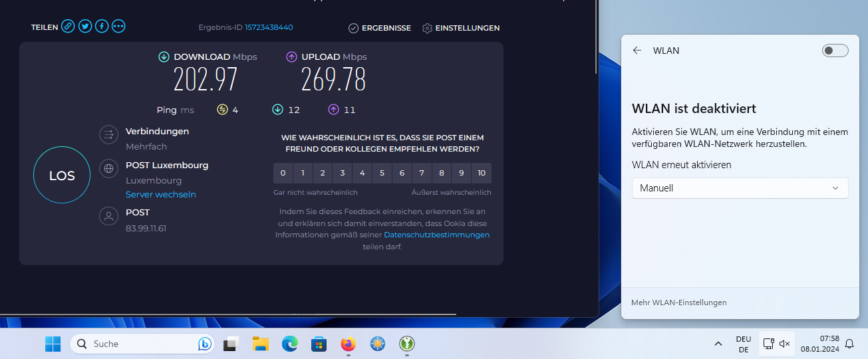868x359 pixels.
Task: Open the Manuell reactivation dropdown
Action: click(x=740, y=188)
